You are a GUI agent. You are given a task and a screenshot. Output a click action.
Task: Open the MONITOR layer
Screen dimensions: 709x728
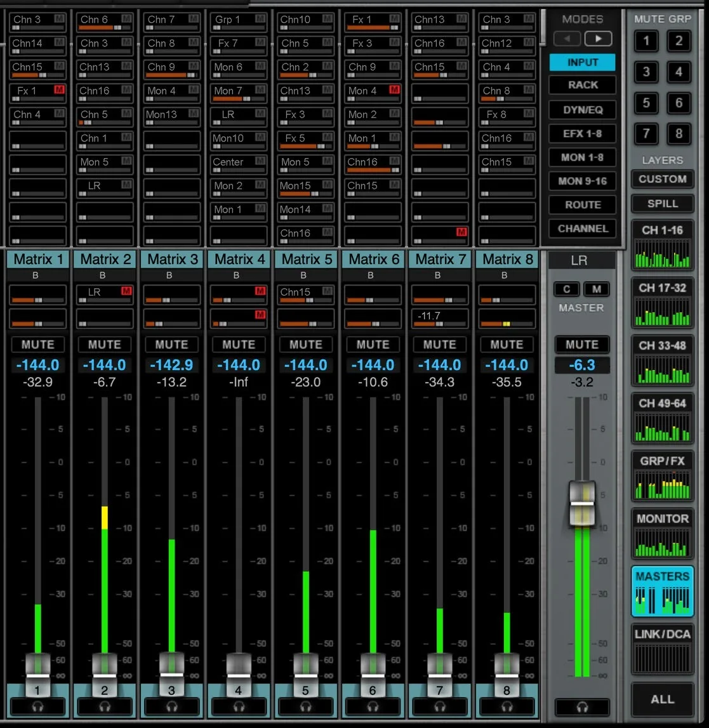coord(663,533)
